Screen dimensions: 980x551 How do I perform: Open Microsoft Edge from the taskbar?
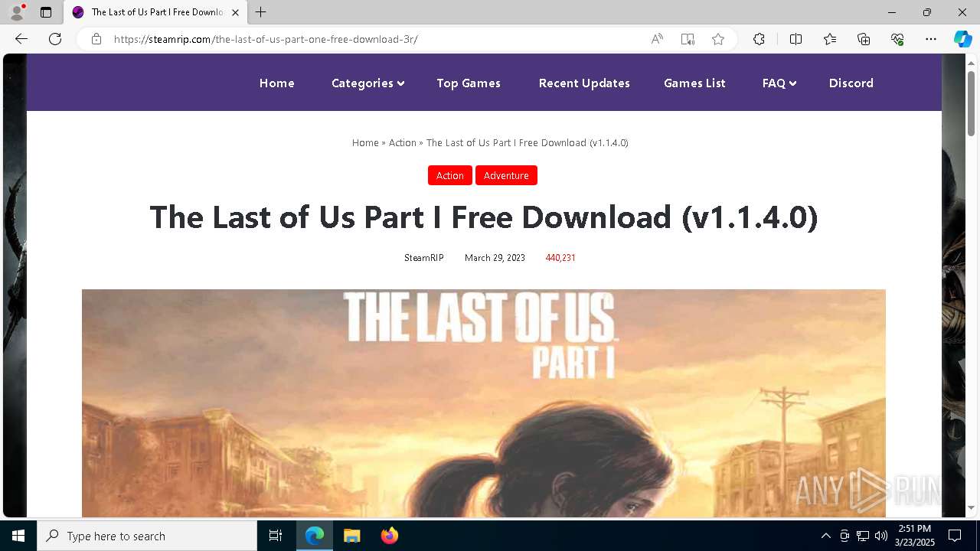(315, 536)
